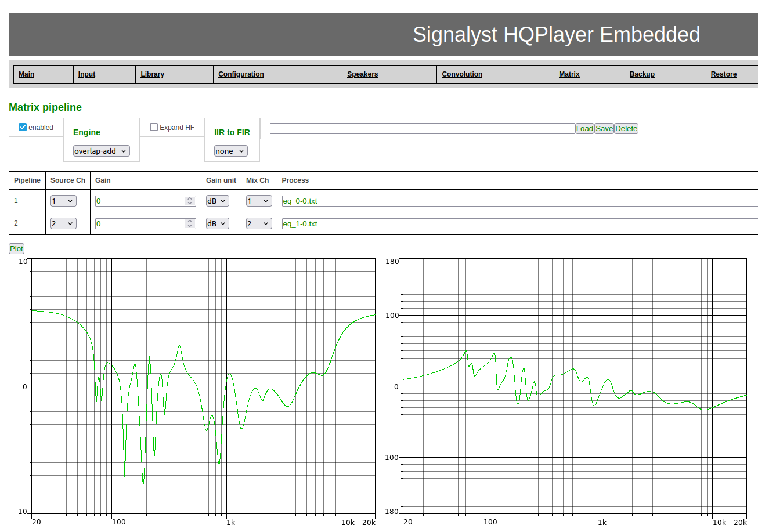Click the Plot button
Image resolution: width=758 pixels, height=532 pixels.
click(x=16, y=248)
